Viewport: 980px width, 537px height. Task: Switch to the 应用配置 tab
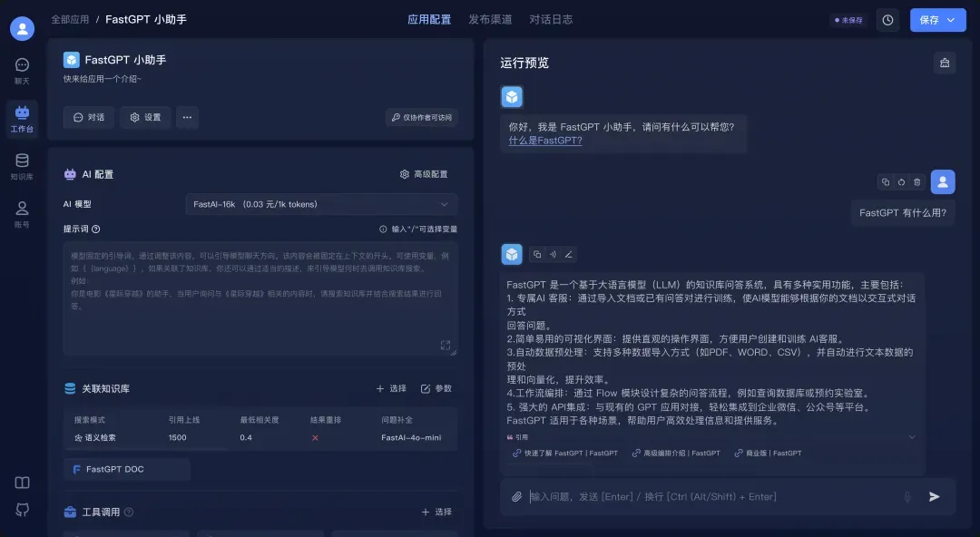[429, 19]
